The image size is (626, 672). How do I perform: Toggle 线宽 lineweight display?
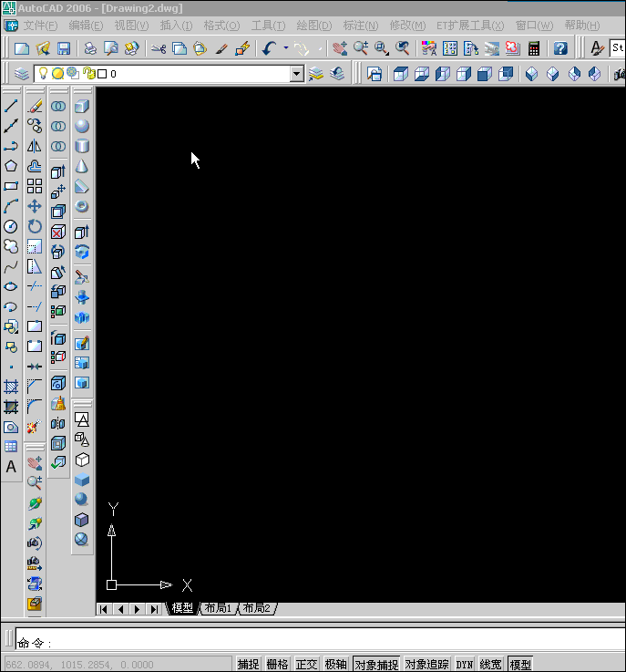[x=491, y=665]
